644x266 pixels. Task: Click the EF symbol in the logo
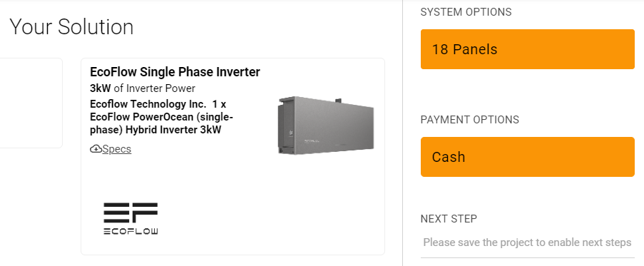point(131,213)
